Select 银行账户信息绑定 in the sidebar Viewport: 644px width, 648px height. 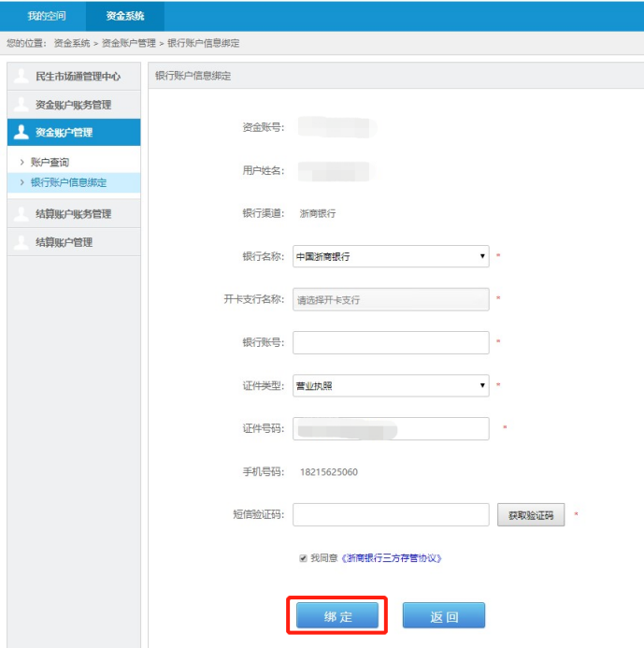pos(68,182)
